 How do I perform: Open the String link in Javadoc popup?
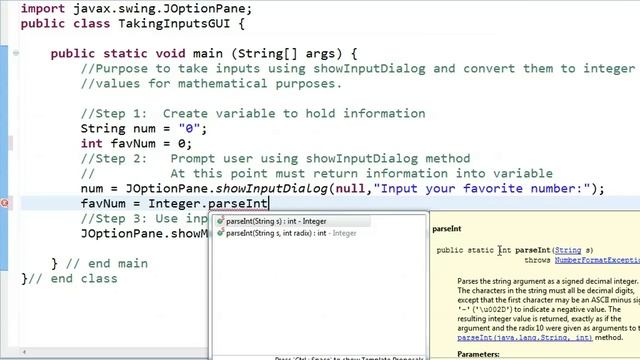[568, 250]
